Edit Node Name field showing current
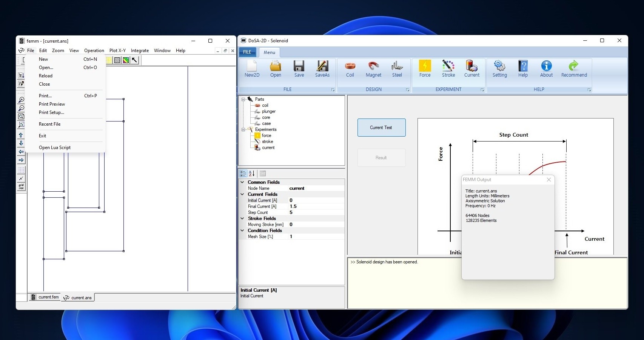Image resolution: width=644 pixels, height=340 pixels. 316,188
